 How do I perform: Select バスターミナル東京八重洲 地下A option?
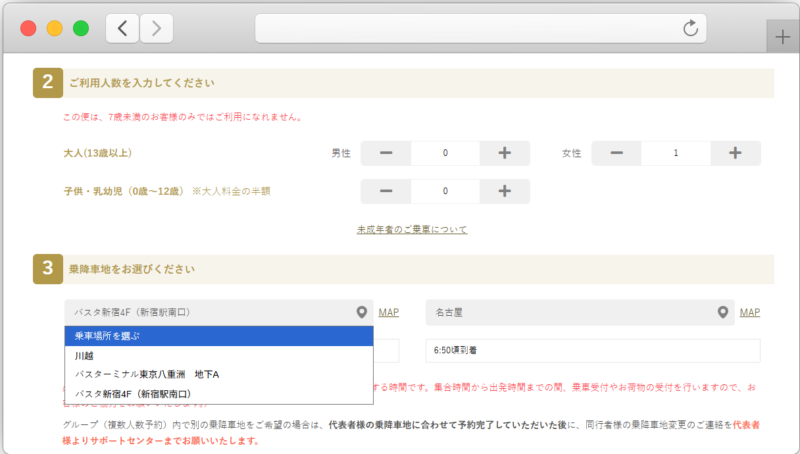(x=219, y=374)
